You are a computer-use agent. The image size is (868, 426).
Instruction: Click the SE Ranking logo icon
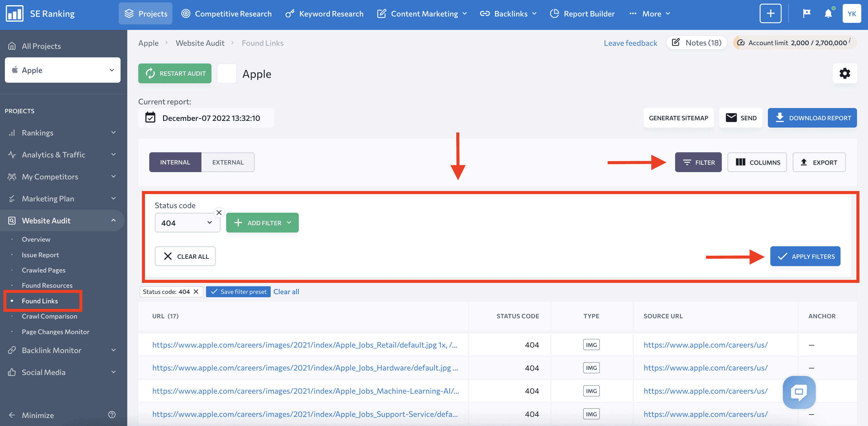[14, 13]
